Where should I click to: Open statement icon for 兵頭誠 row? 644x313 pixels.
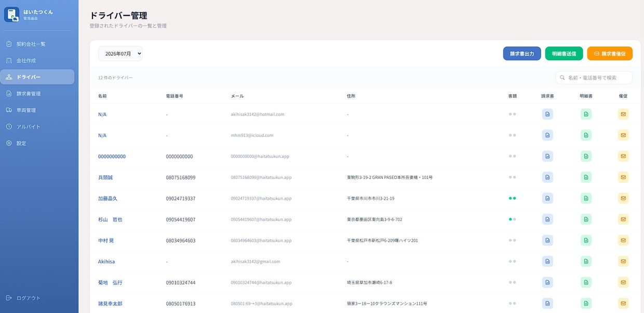click(586, 177)
